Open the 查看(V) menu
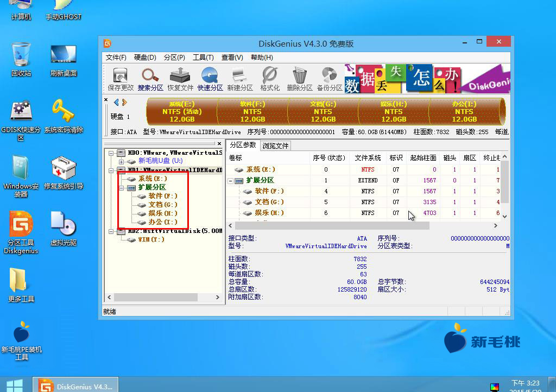 (232, 58)
